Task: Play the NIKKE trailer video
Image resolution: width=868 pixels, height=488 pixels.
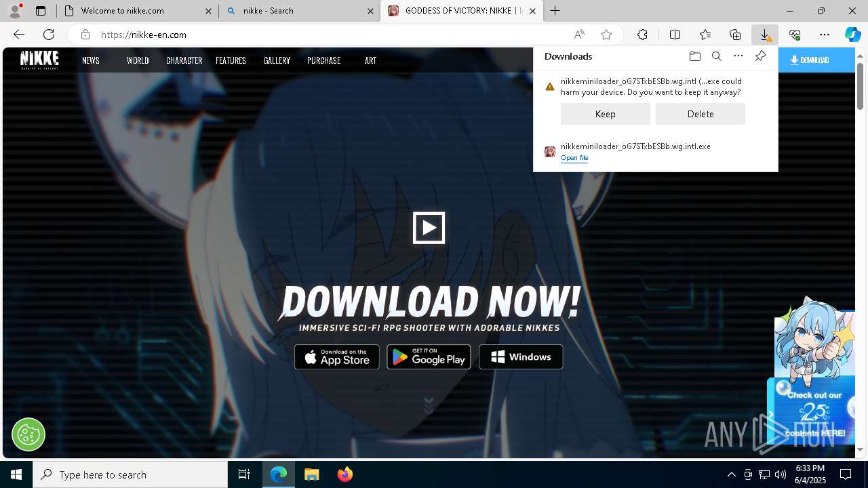Action: click(429, 228)
